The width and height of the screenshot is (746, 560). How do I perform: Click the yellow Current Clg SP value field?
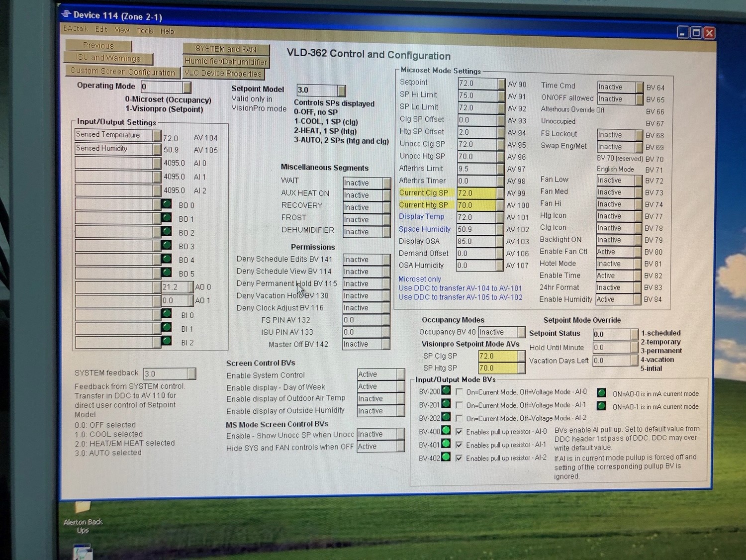[477, 193]
